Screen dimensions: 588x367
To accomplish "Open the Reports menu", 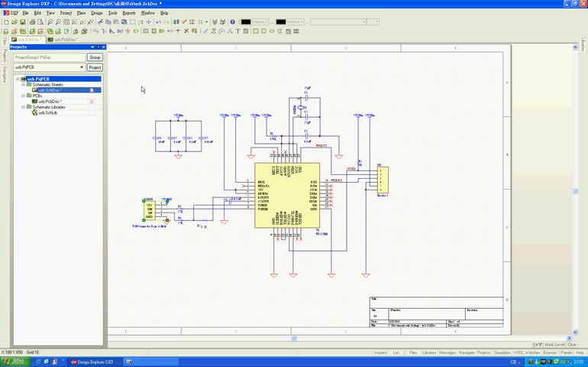I will (129, 13).
